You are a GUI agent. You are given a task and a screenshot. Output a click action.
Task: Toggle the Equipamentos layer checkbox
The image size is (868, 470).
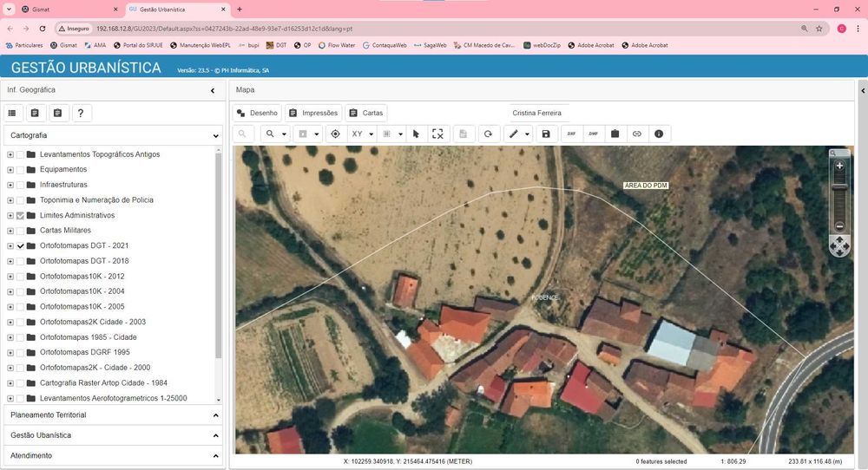coord(21,170)
